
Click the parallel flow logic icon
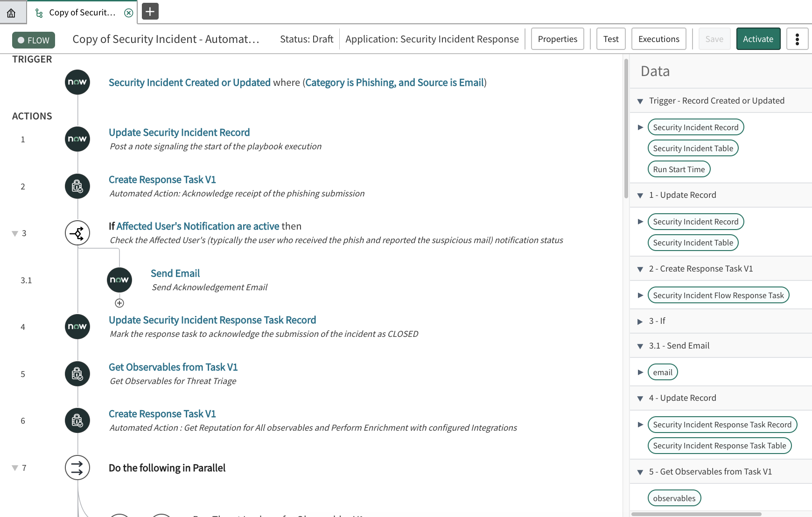pos(77,468)
